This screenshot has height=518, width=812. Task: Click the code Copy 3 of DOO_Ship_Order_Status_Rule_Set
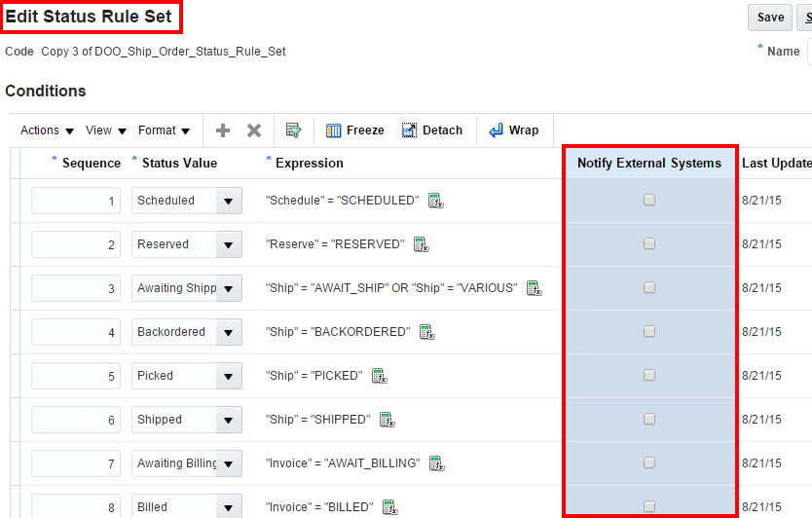164,52
